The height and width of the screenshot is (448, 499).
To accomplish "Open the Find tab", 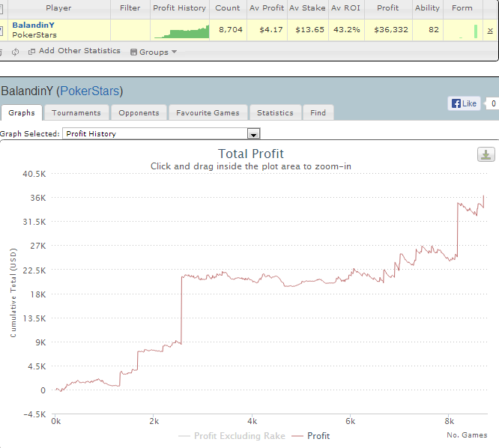I will (318, 112).
